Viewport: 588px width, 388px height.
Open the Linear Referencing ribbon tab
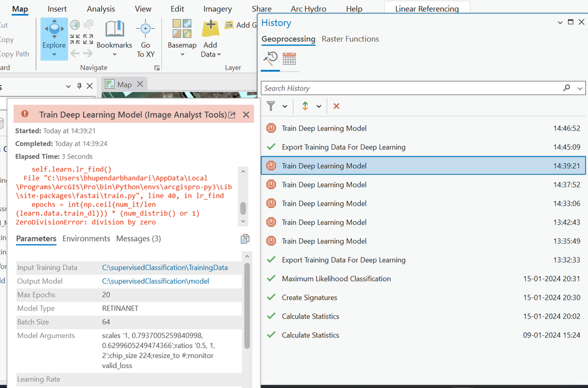(427, 9)
